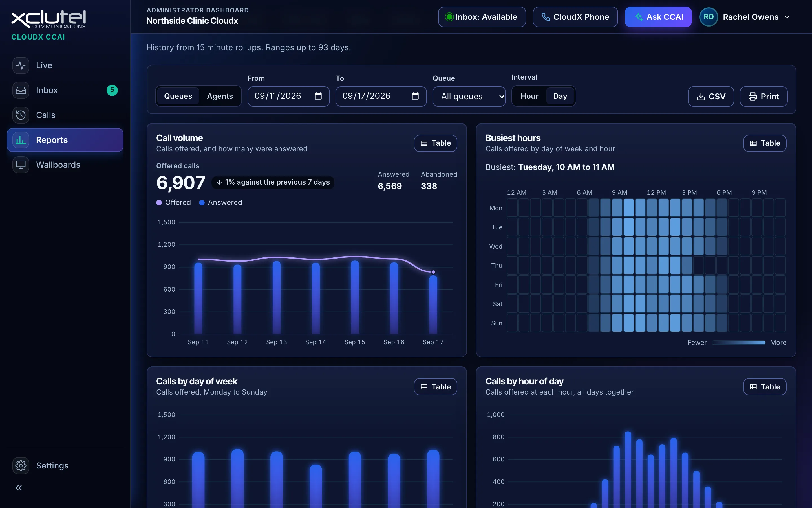Image resolution: width=812 pixels, height=508 pixels.
Task: Click the calendar icon in the To field
Action: coord(415,96)
